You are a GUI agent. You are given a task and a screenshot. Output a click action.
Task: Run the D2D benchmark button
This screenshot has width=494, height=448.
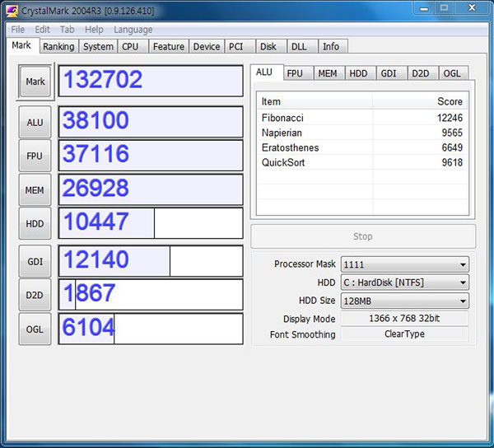35,295
